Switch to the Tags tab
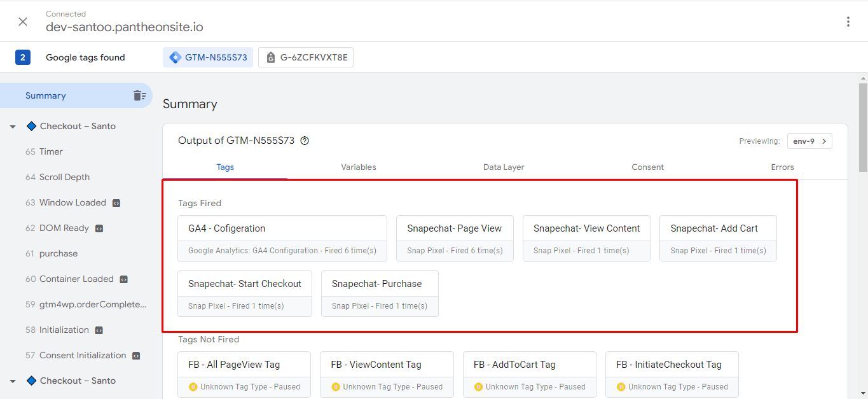The width and height of the screenshot is (868, 399). click(x=225, y=167)
